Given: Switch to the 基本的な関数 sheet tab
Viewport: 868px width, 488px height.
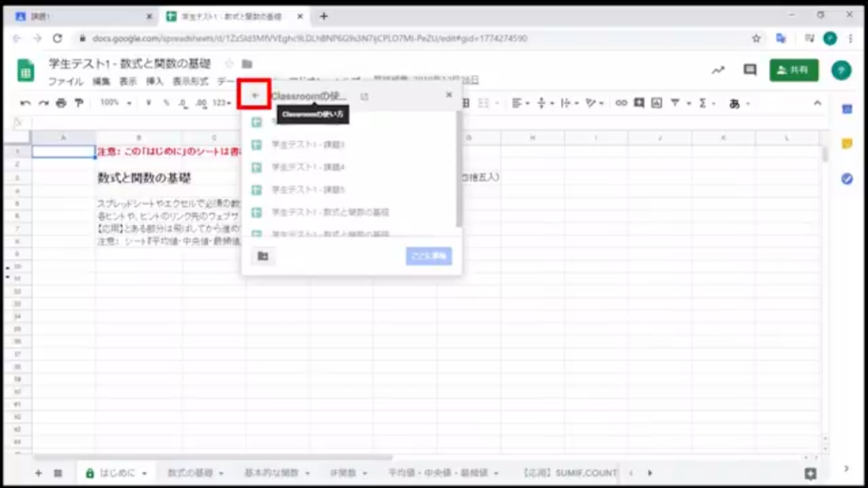Looking at the screenshot, I should pos(271,473).
